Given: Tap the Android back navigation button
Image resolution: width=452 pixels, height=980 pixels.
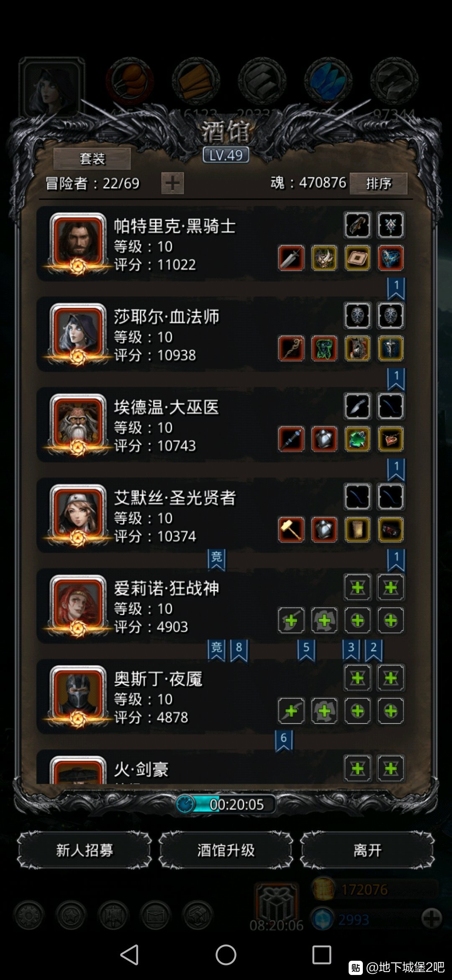Looking at the screenshot, I should pos(130,955).
